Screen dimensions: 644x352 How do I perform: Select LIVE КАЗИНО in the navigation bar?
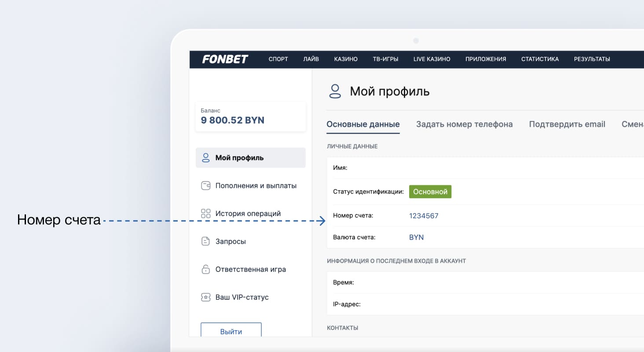[x=432, y=59]
